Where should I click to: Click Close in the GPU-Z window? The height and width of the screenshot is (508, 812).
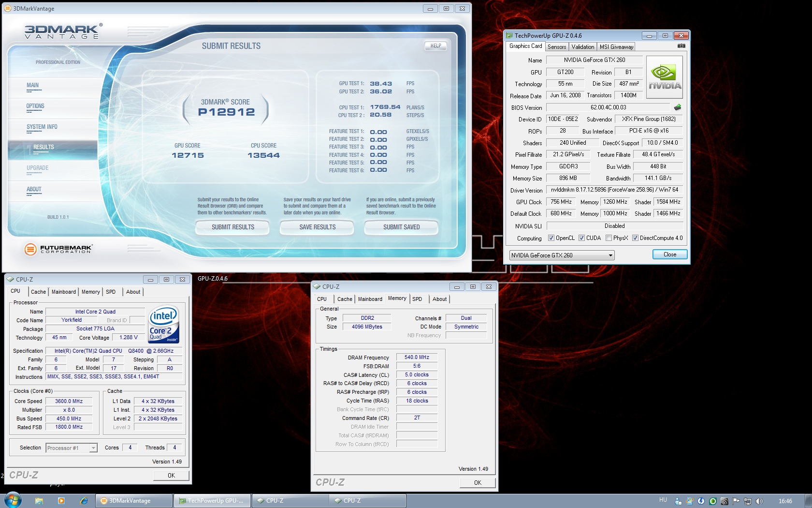click(x=670, y=254)
